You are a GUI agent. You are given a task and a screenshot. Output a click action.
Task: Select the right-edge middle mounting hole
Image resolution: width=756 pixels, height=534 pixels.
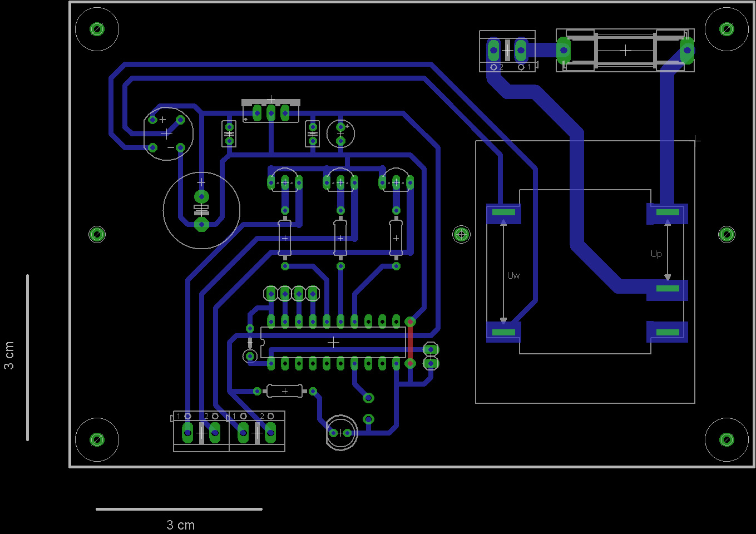coord(727,234)
